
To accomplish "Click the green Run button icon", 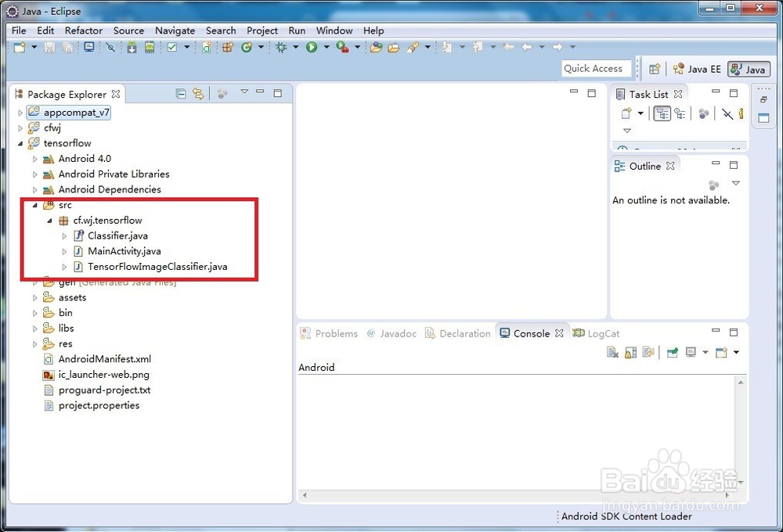I will [x=312, y=48].
